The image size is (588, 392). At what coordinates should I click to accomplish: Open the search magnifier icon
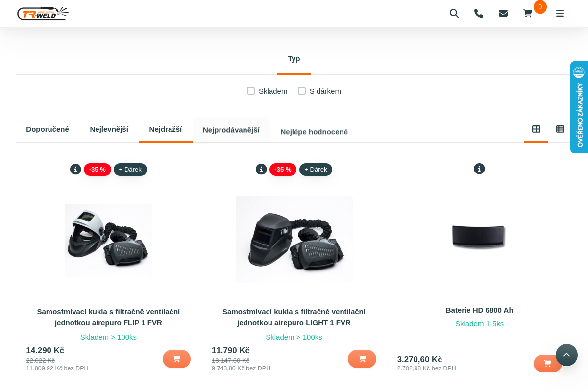click(454, 14)
